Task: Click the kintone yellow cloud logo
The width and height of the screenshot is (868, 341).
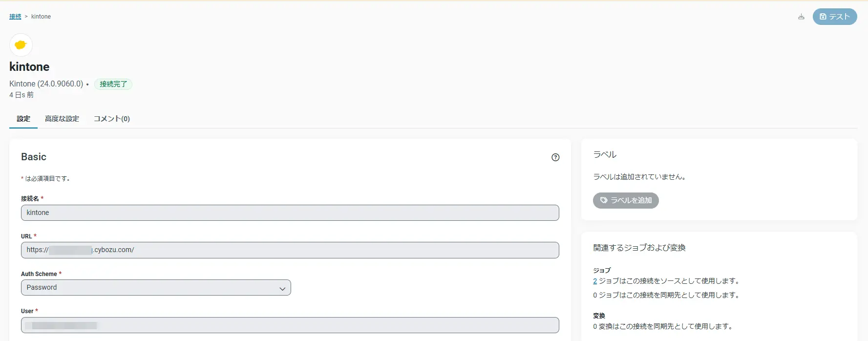Action: 21,45
